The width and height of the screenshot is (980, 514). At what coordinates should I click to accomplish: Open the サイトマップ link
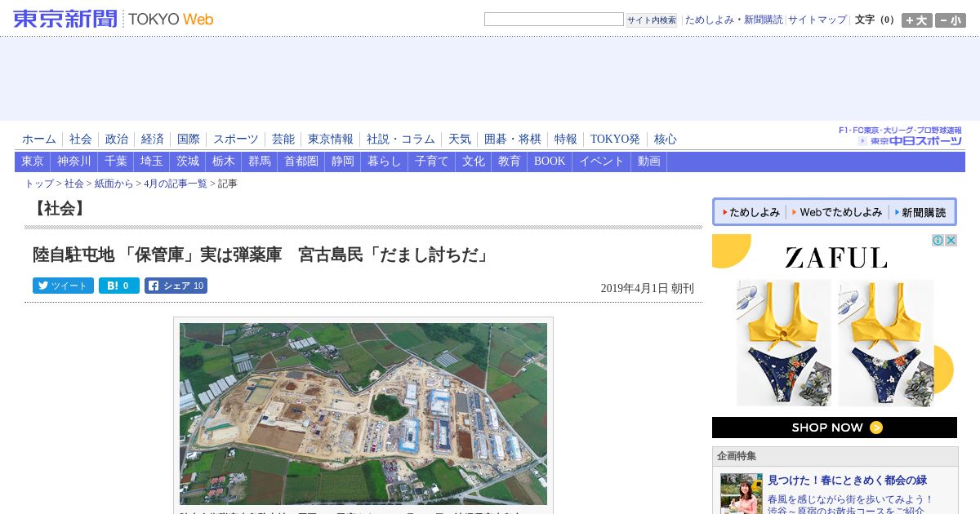click(817, 20)
